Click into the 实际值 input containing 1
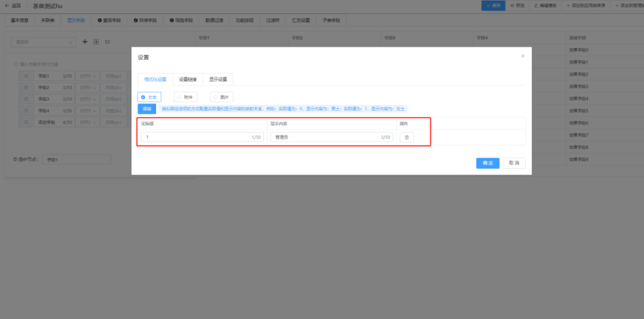 pos(203,137)
